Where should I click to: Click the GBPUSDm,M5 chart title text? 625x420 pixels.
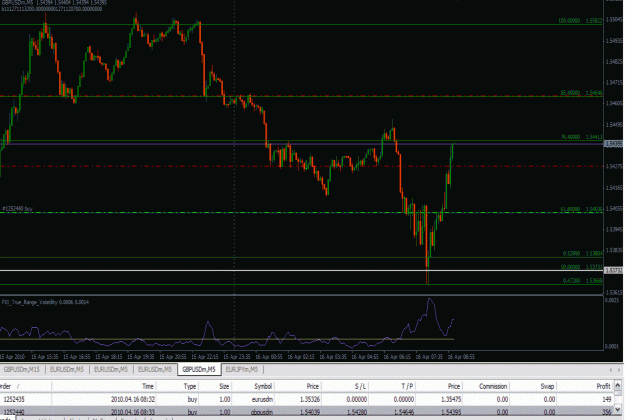coord(17,2)
